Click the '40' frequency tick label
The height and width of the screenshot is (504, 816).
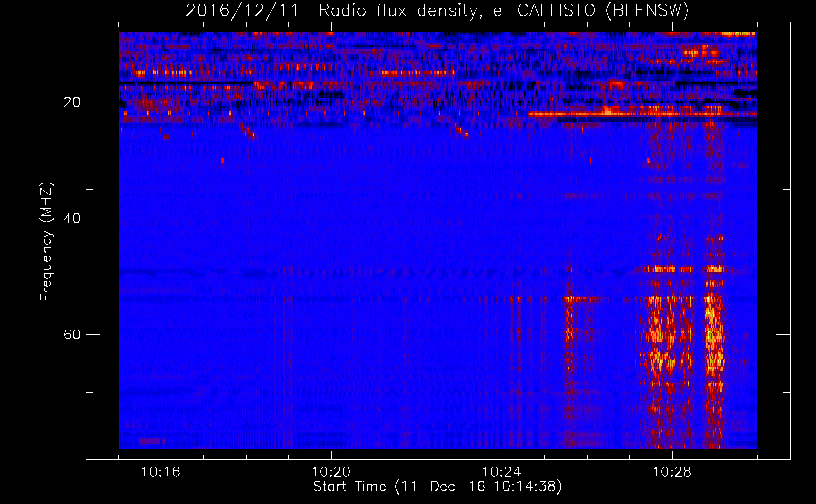[72, 218]
